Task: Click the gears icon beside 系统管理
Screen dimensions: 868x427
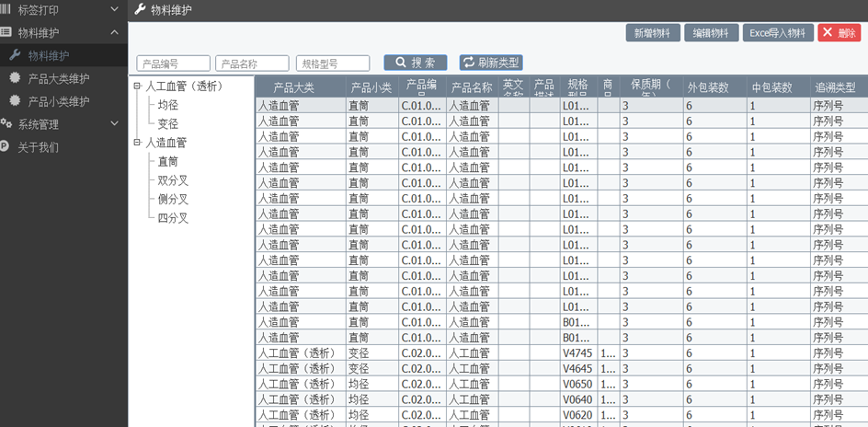Action: tap(6, 124)
